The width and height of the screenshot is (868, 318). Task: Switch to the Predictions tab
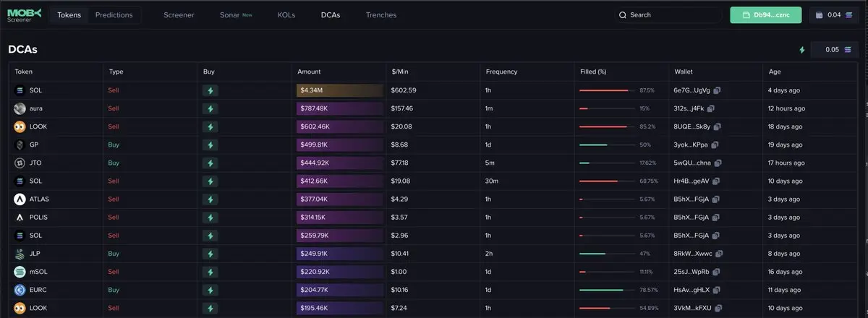(114, 14)
